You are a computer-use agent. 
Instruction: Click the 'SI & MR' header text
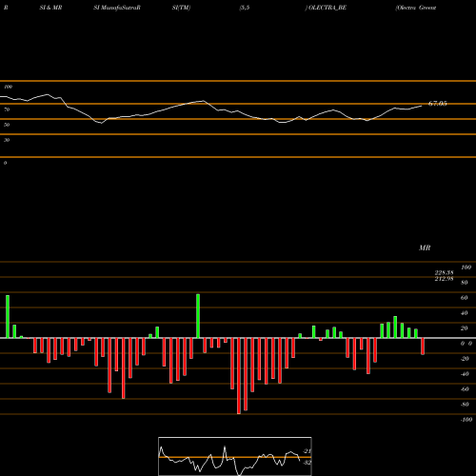pos(50,8)
